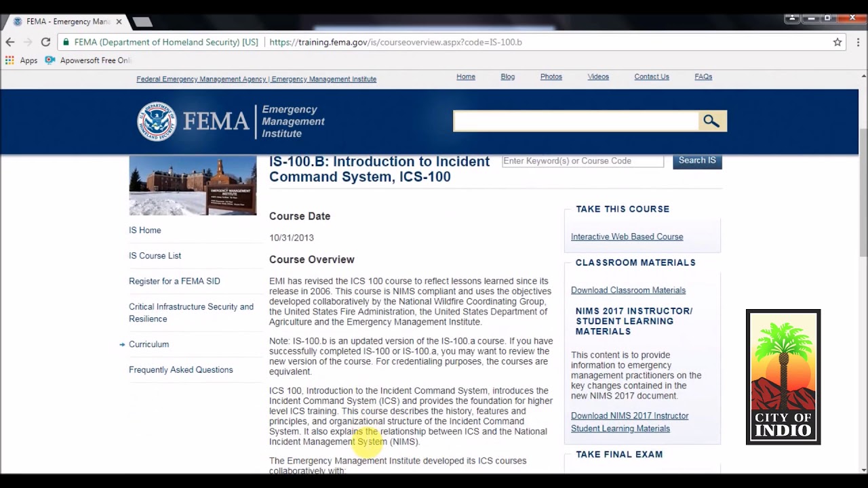Screen dimensions: 868x488
Task: Click the course date 10/31/2013
Action: [292, 238]
